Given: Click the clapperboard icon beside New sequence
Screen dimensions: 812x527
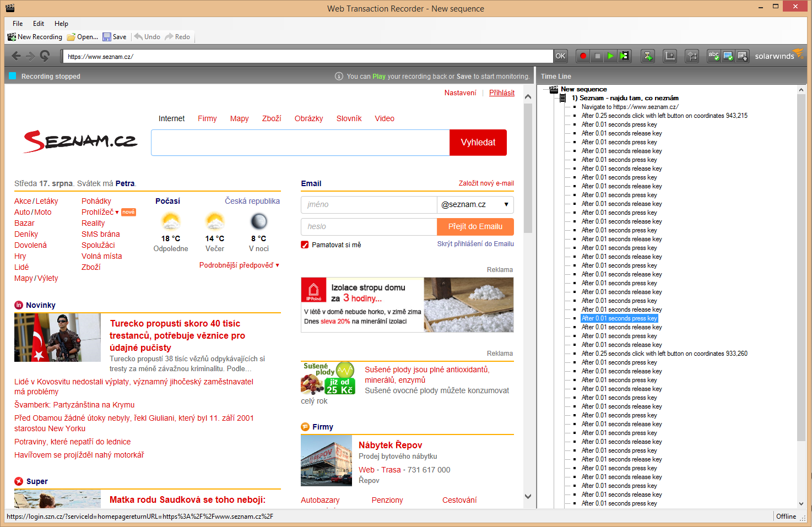Looking at the screenshot, I should (554, 89).
